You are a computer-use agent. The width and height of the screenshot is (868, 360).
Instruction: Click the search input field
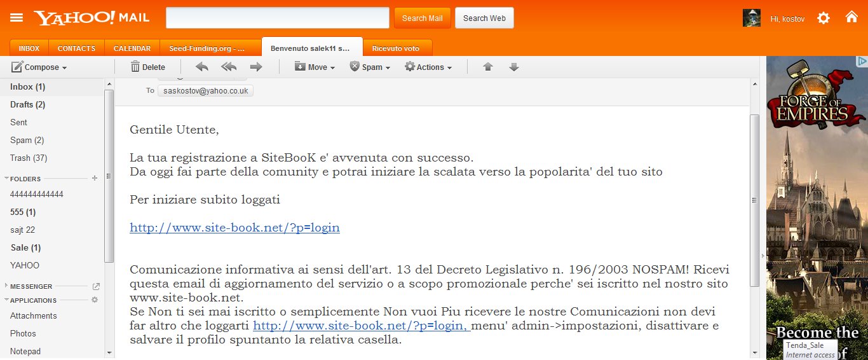pyautogui.click(x=278, y=18)
